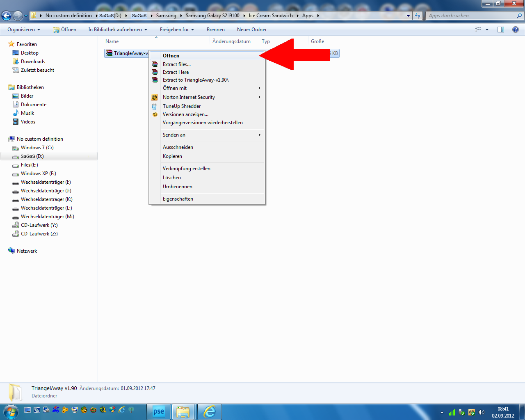Select Windows 7 (C:) drive
This screenshot has width=525, height=420.
click(37, 148)
